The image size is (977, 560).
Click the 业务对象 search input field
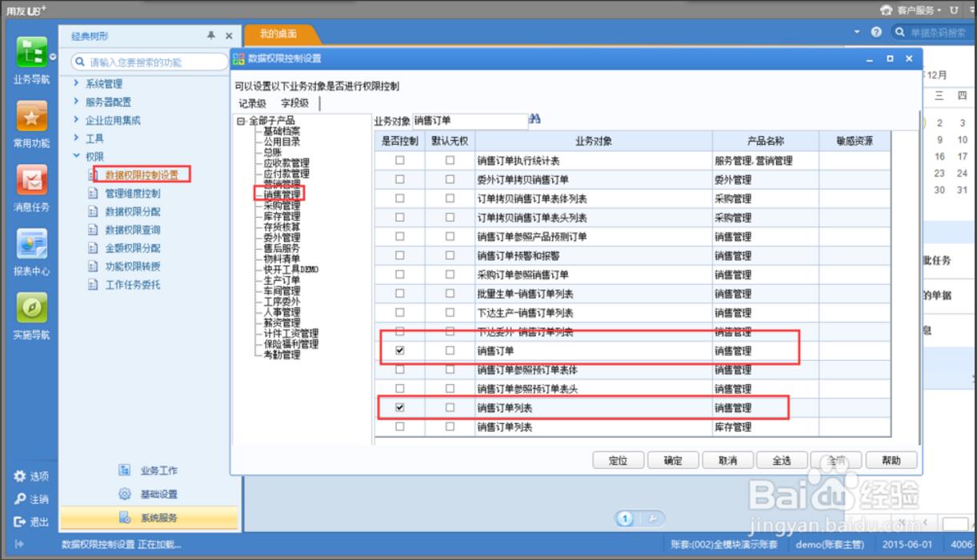pos(470,121)
